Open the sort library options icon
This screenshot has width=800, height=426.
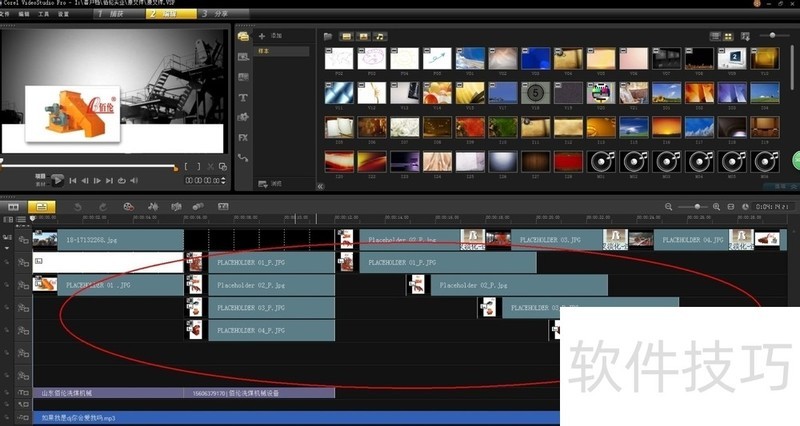coord(746,37)
